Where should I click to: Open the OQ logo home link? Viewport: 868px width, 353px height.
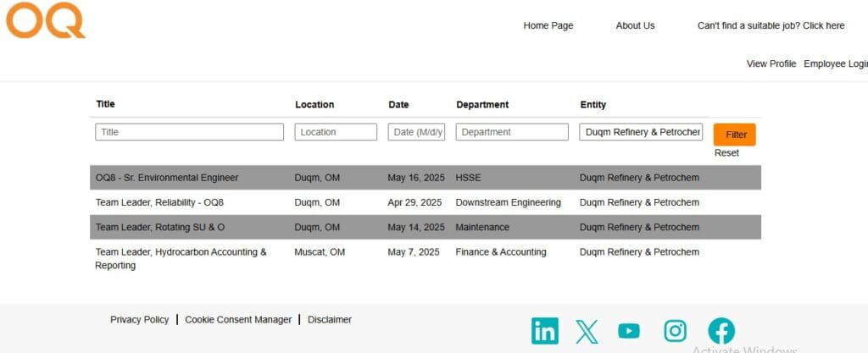point(46,20)
